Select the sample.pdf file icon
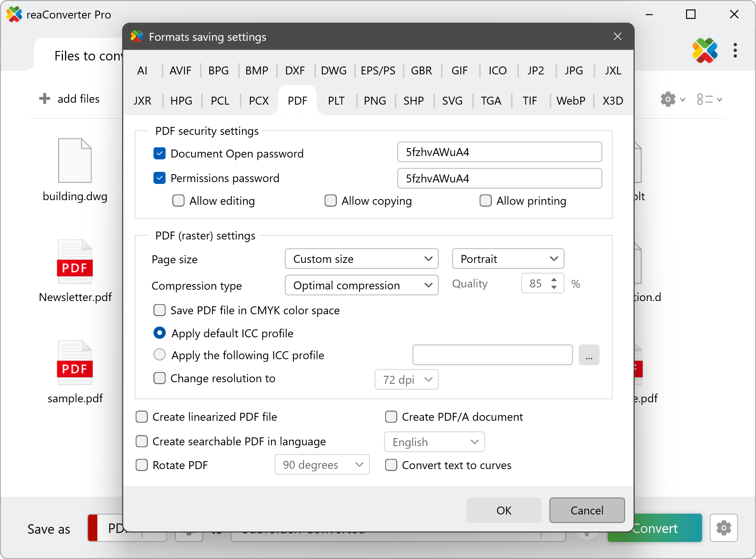 (x=75, y=363)
